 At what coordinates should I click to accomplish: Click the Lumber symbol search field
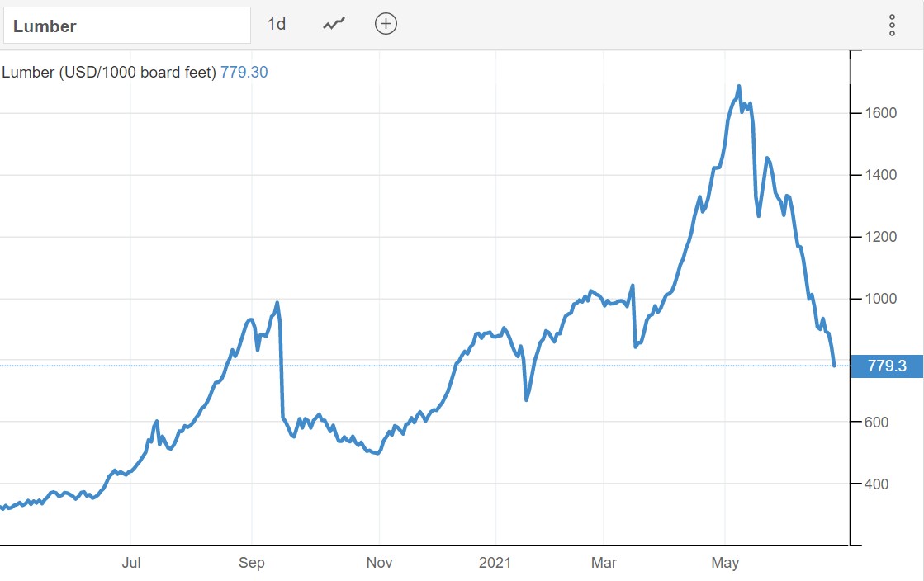[127, 26]
